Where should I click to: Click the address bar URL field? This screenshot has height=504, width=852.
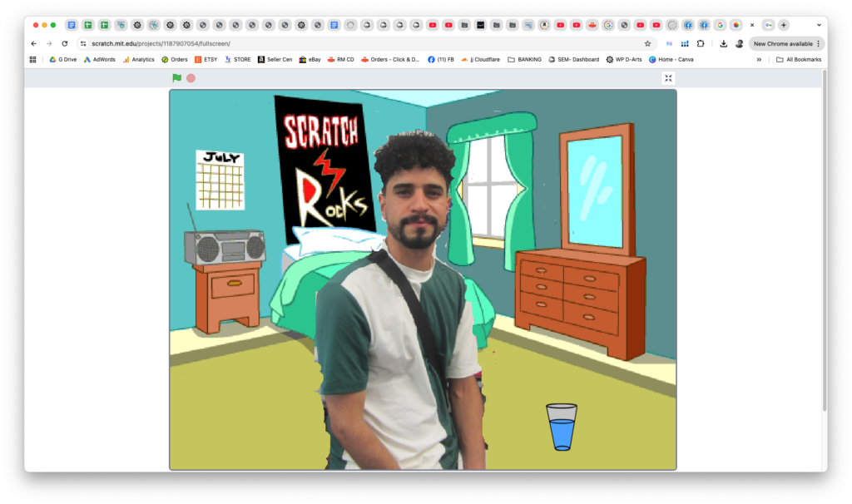click(333, 43)
